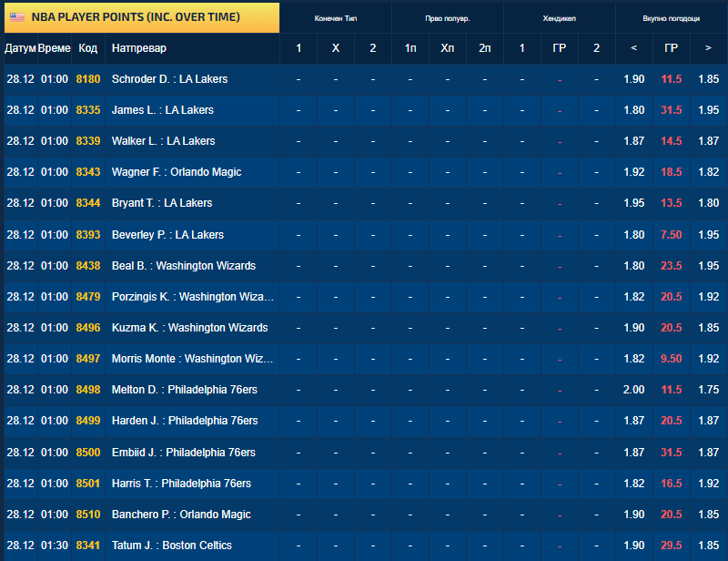Choose over 1.87 odds for Walker L.
728x561 pixels.
point(709,141)
